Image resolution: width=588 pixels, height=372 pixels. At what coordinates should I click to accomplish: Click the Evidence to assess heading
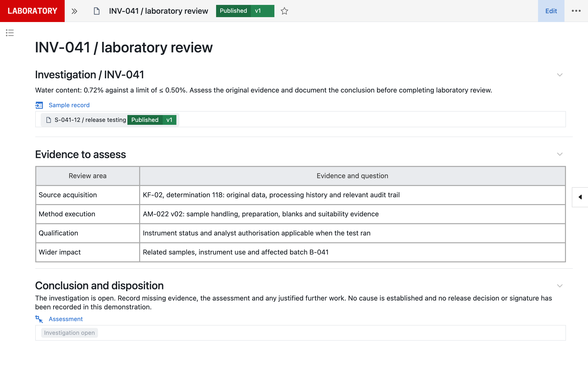pos(80,154)
